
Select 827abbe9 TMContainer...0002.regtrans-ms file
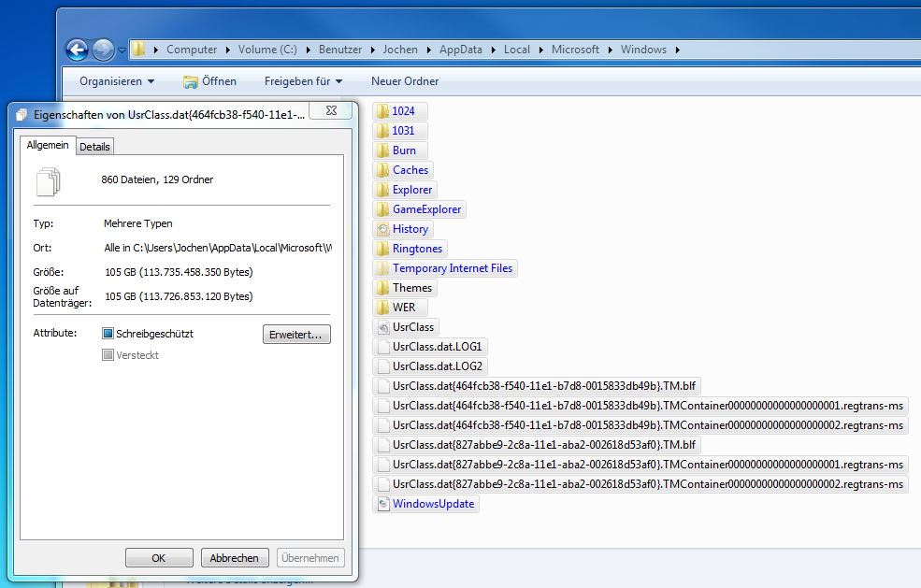640,484
